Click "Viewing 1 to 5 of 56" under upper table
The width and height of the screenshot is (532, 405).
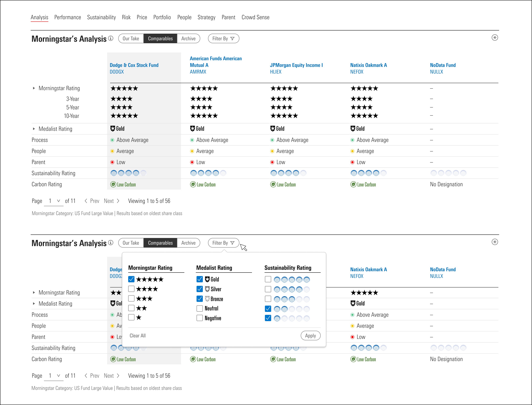point(149,201)
